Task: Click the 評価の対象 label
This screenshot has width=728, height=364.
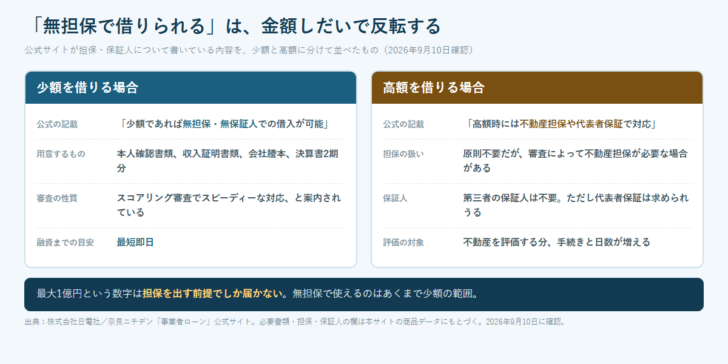Action: click(403, 242)
